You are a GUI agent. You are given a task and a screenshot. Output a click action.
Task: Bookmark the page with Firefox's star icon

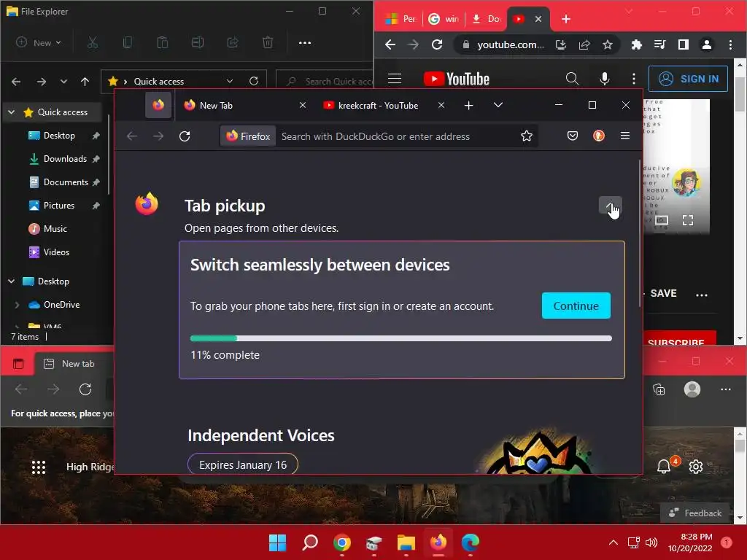pos(527,136)
